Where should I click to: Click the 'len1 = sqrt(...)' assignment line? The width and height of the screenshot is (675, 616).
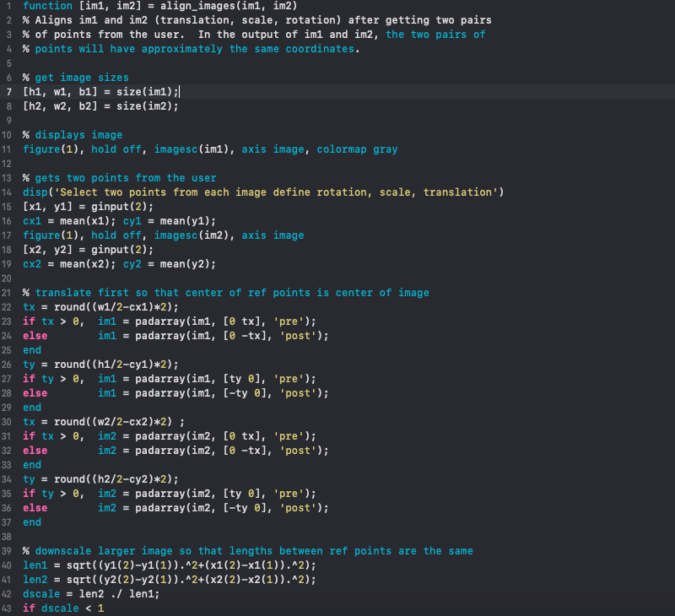pyautogui.click(x=170, y=565)
